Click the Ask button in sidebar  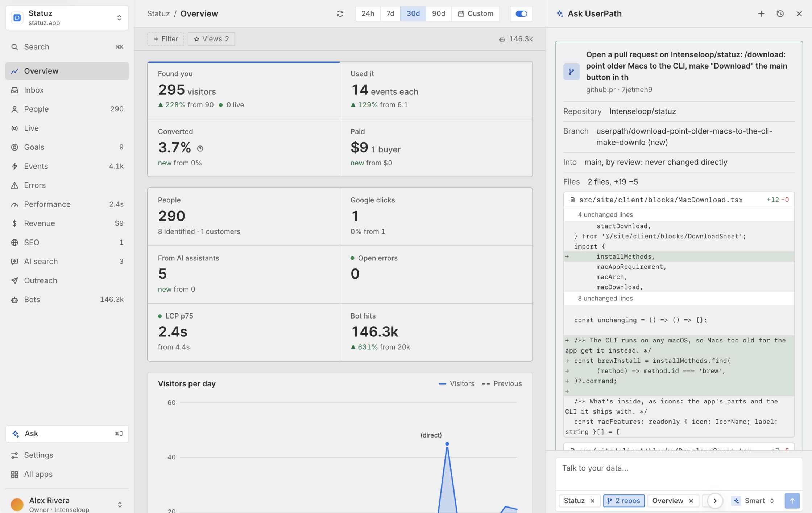[67, 434]
